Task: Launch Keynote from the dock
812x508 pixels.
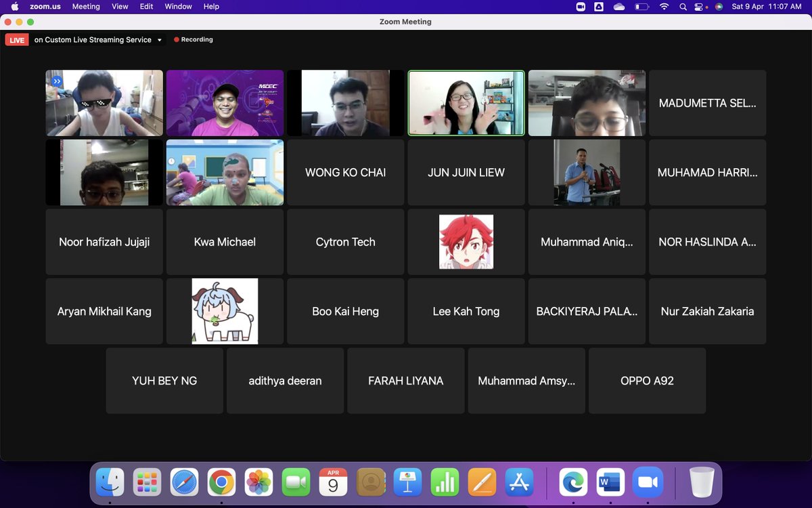Action: 407,482
